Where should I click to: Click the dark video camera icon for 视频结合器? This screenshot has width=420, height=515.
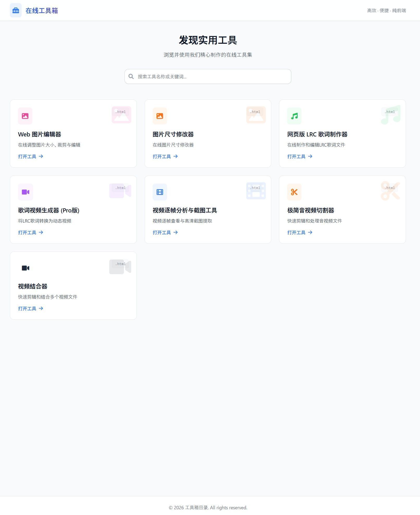click(26, 268)
